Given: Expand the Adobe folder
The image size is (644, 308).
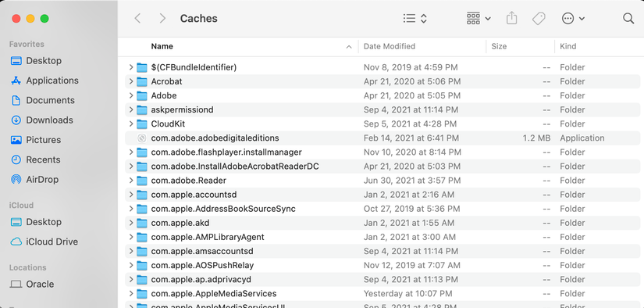Looking at the screenshot, I should 130,95.
